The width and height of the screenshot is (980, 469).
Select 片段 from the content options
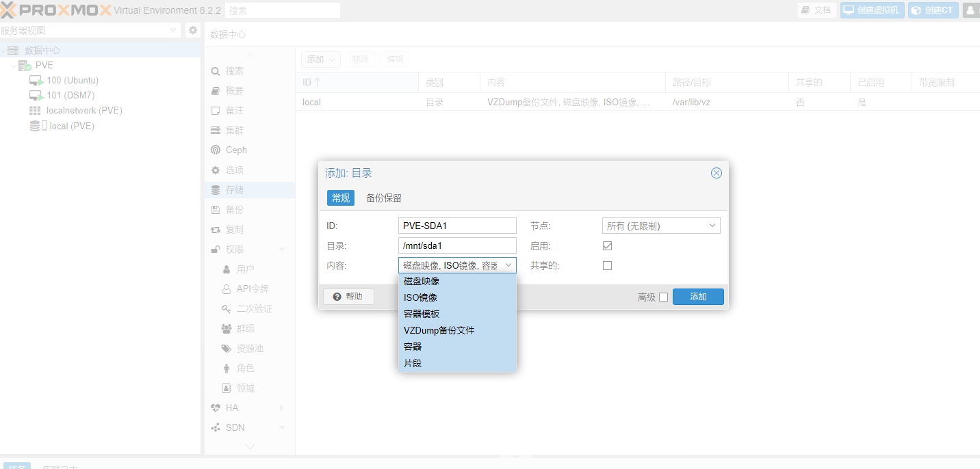tap(413, 363)
